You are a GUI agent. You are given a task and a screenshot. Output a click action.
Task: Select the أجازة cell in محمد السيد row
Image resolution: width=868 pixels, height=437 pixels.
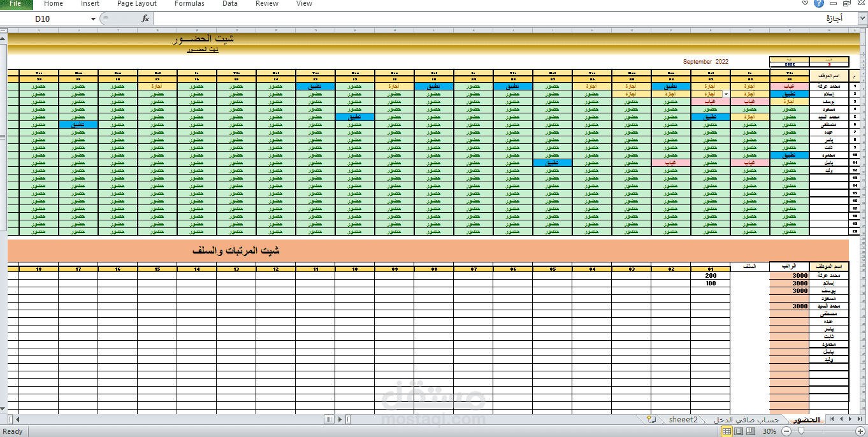click(x=750, y=117)
